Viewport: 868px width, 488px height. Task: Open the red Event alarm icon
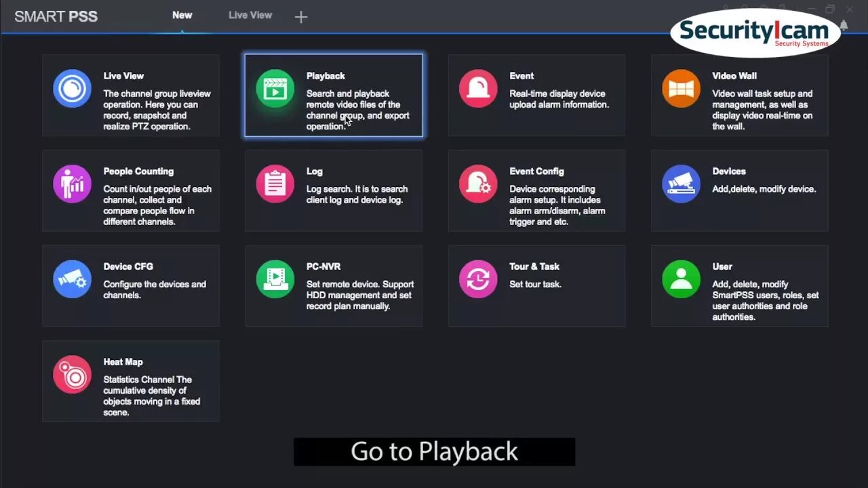point(478,88)
